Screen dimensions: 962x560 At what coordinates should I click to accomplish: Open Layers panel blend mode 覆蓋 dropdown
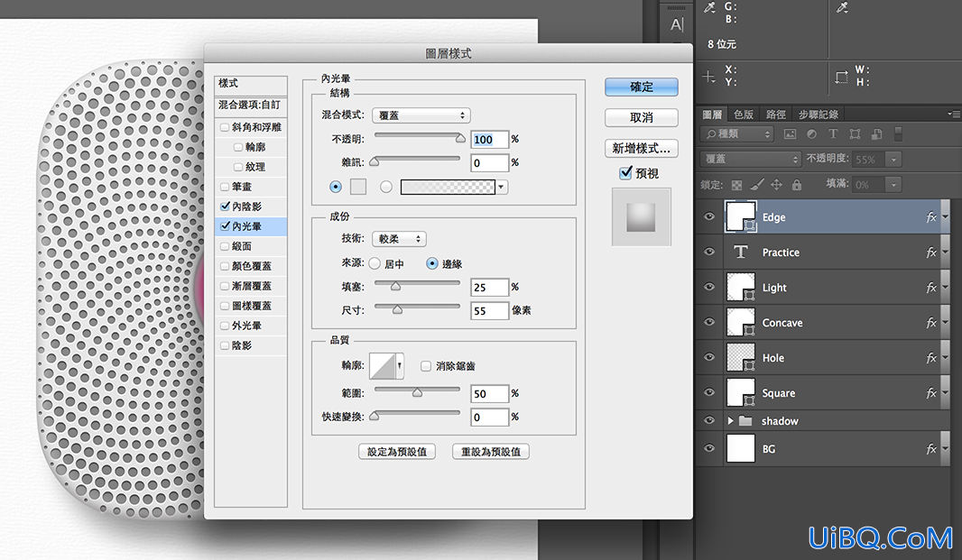coord(750,159)
